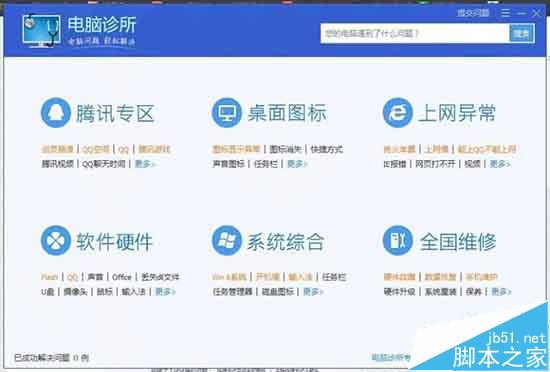Image resolution: width=550 pixels, height=372 pixels.
Task: Select the QQ聊天时间 link
Action: point(103,164)
